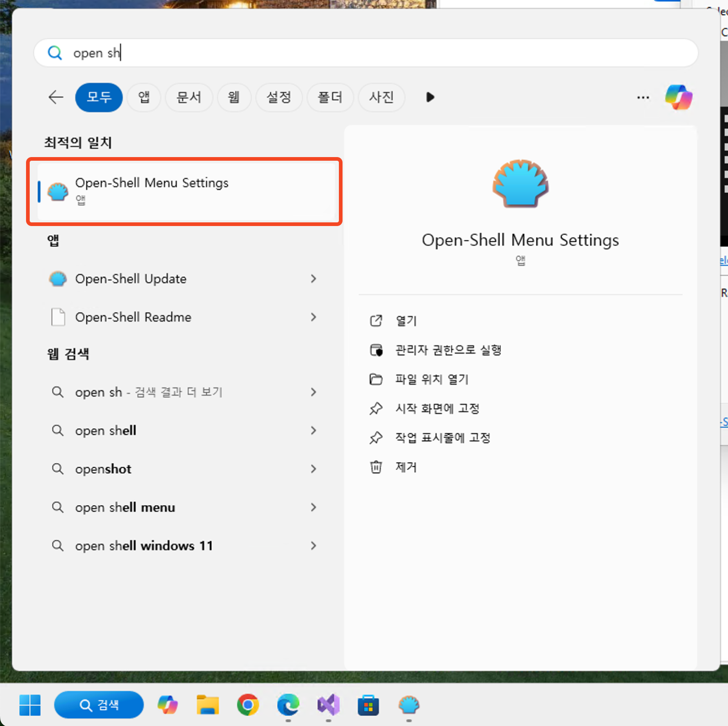
Task: Switch to the 웹 filter tab
Action: [234, 97]
